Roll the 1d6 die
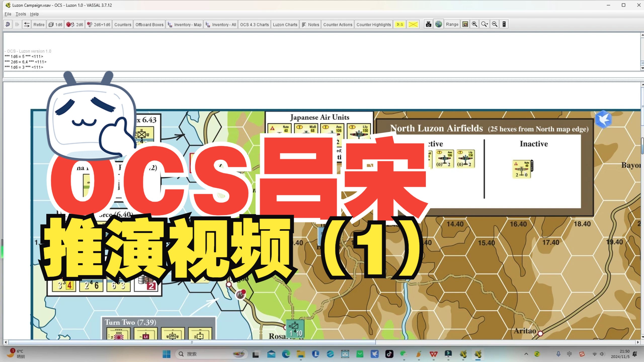Image resolution: width=644 pixels, height=362 pixels. (55, 24)
